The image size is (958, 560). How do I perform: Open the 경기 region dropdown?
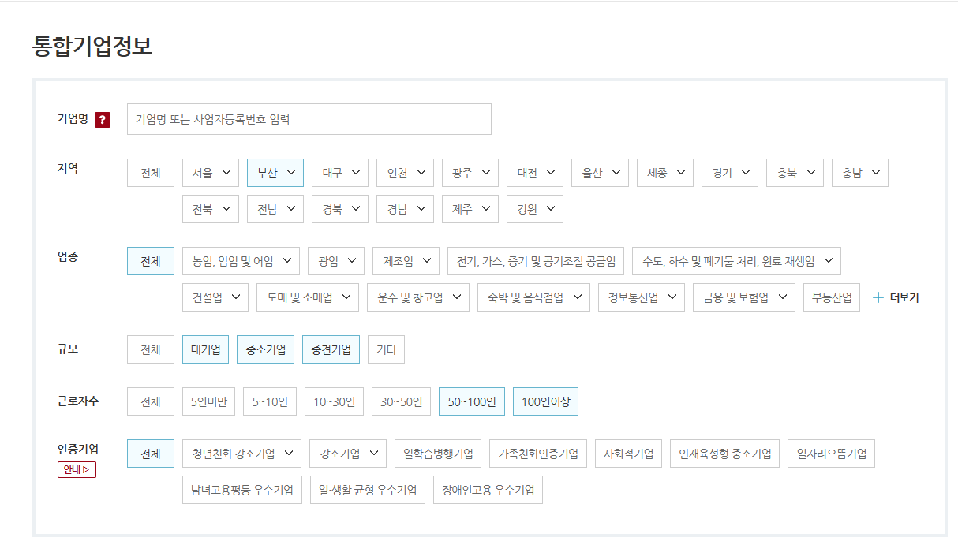pyautogui.click(x=730, y=173)
